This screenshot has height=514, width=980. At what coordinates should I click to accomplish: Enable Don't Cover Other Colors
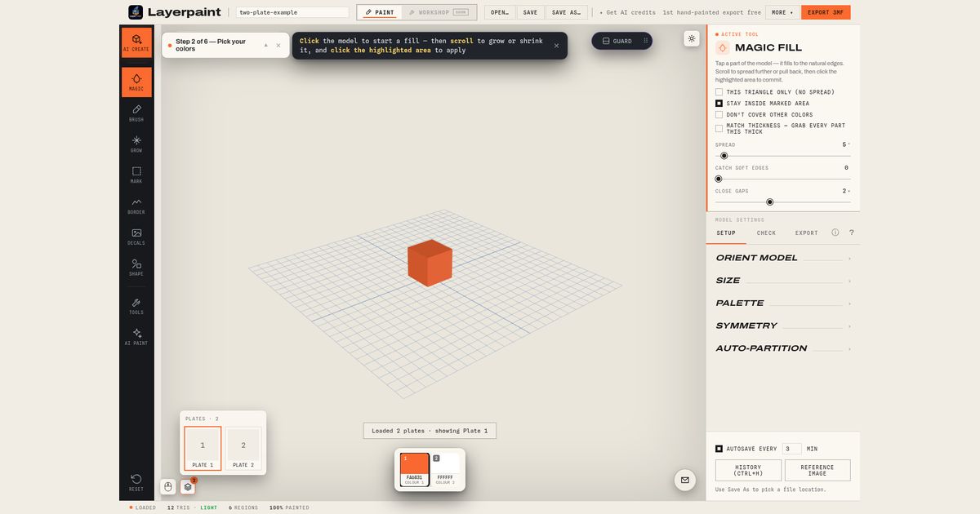click(719, 115)
